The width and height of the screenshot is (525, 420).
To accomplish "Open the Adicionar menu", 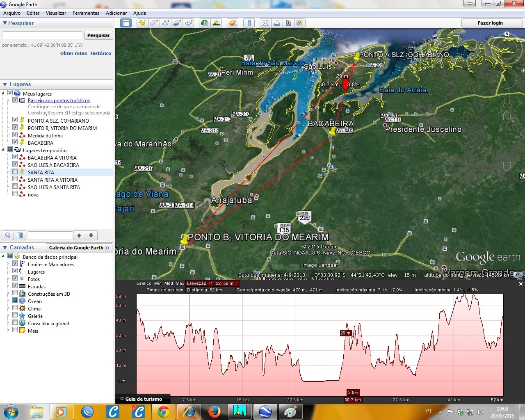I will click(x=116, y=13).
